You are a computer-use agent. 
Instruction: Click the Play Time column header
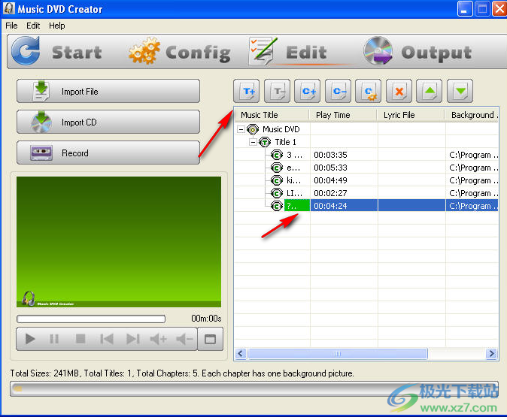[x=344, y=115]
